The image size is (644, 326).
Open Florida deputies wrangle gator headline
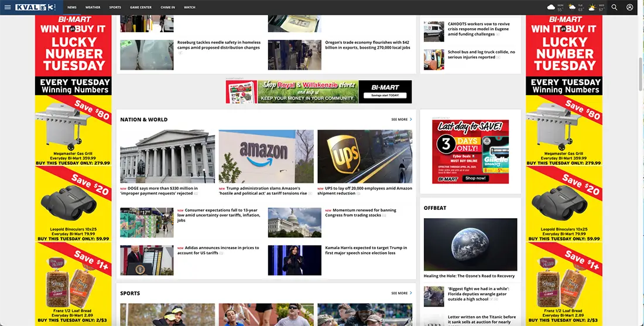(x=479, y=294)
